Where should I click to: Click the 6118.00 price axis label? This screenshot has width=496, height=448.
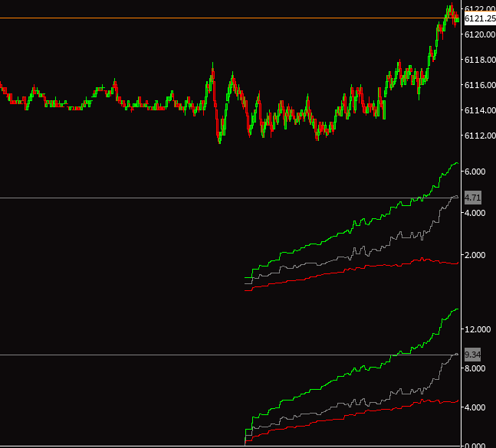(x=480, y=60)
